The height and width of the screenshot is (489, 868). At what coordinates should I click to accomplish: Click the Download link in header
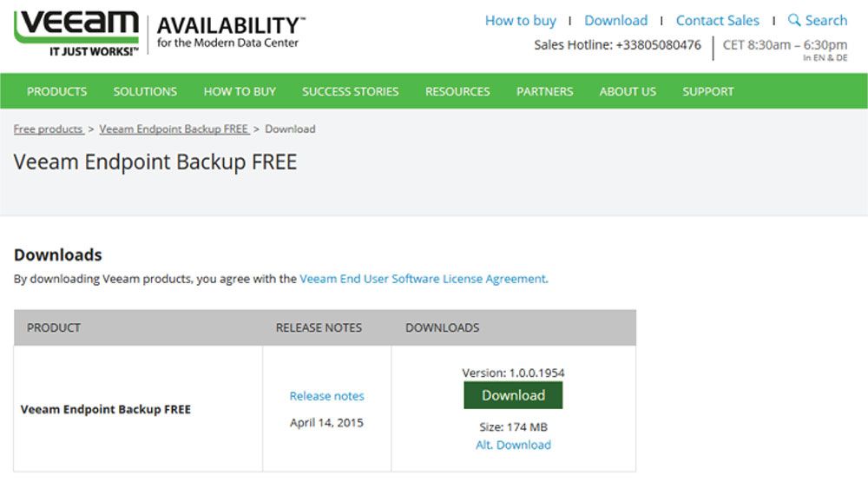pos(615,21)
